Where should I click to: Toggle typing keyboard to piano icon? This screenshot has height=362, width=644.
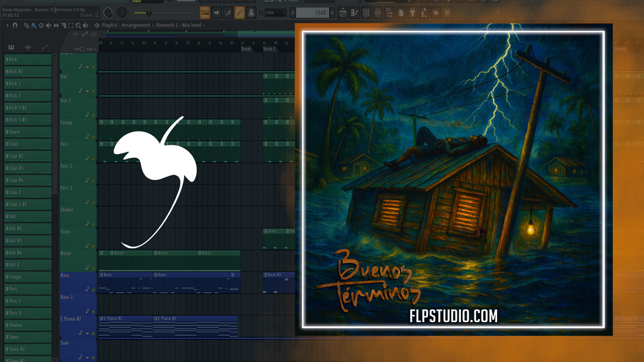(x=205, y=13)
